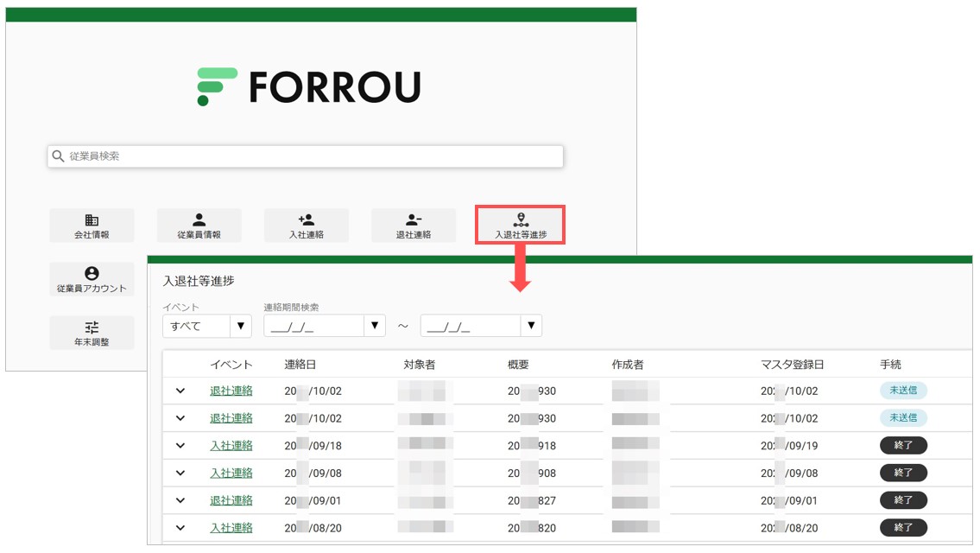Expand the 入社連絡 row dated 09/18
Screen dimensions: 980x553
click(180, 445)
